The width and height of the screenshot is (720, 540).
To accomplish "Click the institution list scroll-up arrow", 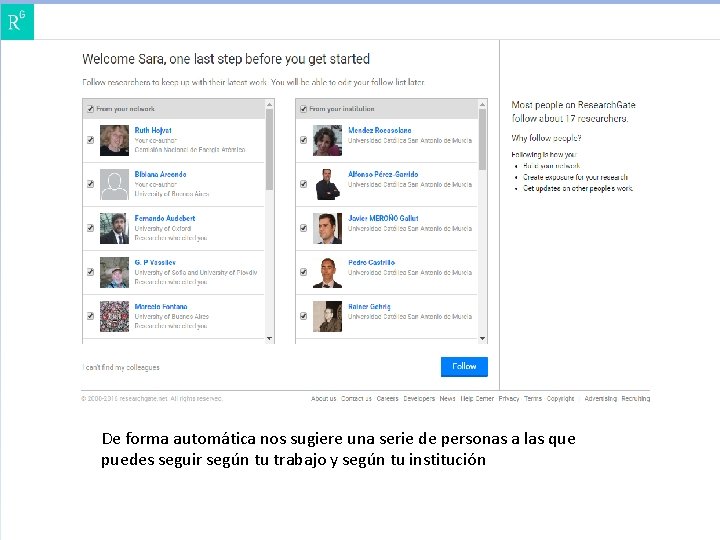I will [x=483, y=105].
